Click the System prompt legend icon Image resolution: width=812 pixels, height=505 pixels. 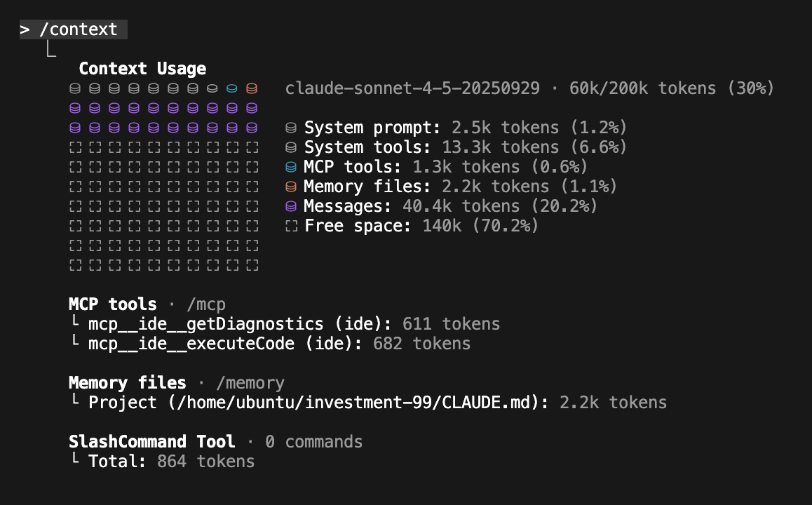click(x=291, y=128)
